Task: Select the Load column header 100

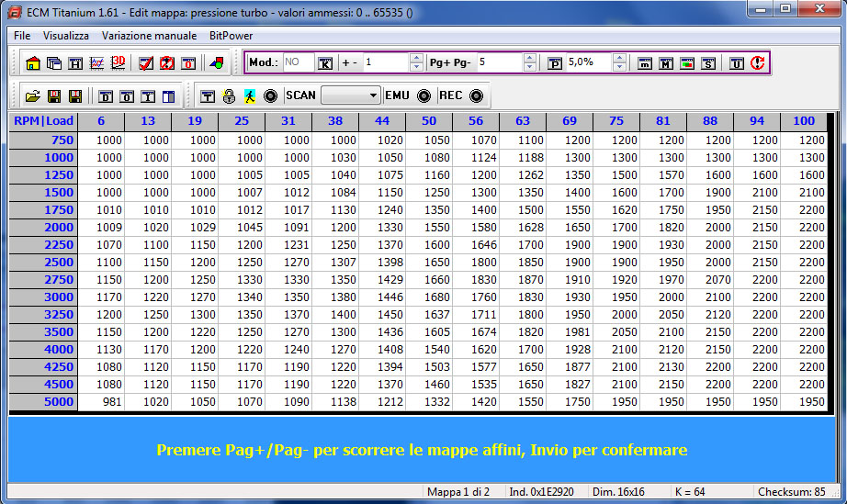Action: coord(804,121)
